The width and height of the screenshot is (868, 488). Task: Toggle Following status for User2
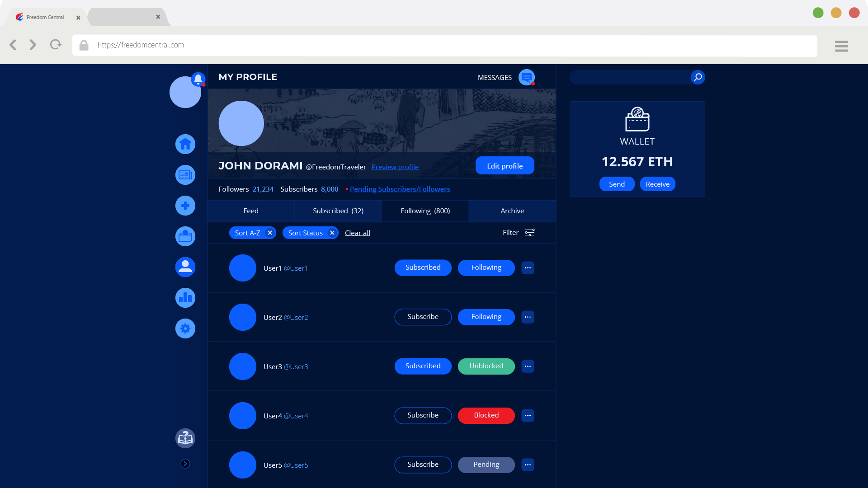(x=486, y=317)
